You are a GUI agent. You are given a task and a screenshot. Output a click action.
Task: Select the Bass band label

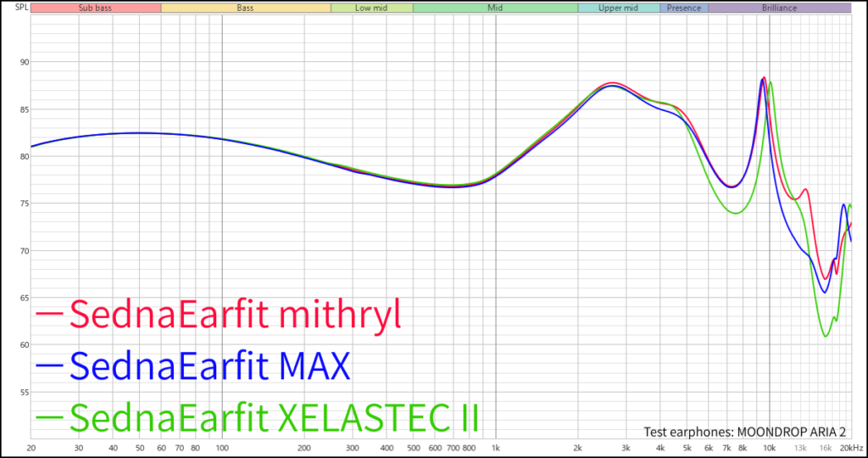[245, 8]
